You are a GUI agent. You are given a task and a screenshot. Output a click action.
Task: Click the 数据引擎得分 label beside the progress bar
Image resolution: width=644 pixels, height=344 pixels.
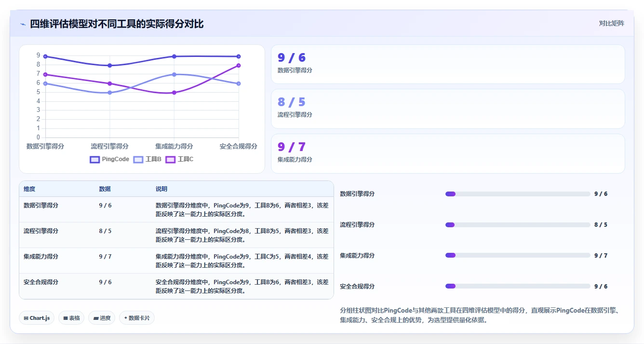click(357, 194)
